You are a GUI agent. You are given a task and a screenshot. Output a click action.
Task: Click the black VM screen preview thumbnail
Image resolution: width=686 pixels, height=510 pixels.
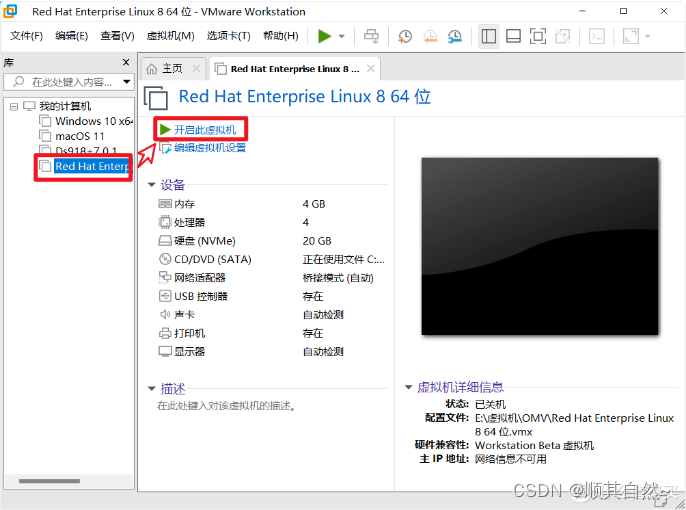pyautogui.click(x=539, y=246)
